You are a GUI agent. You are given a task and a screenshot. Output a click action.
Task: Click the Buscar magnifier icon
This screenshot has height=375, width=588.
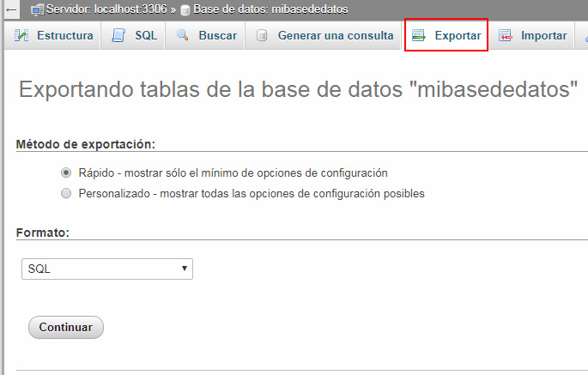pyautogui.click(x=183, y=35)
